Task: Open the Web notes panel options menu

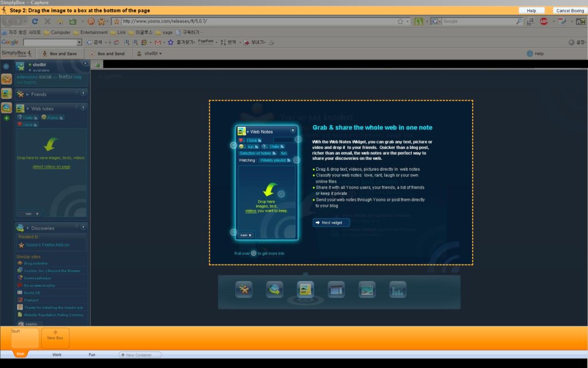Action: pyautogui.click(x=83, y=108)
